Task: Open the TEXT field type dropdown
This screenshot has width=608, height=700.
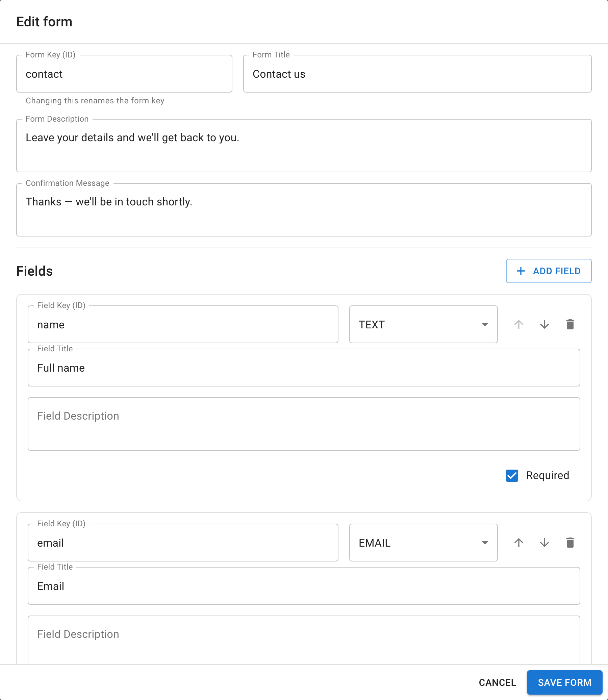Action: 424,324
